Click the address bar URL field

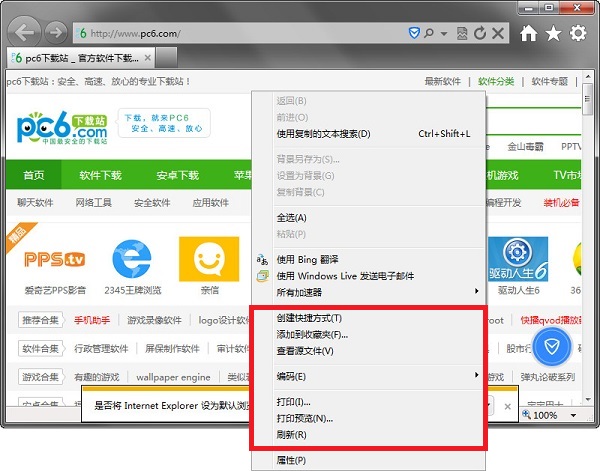pyautogui.click(x=241, y=34)
